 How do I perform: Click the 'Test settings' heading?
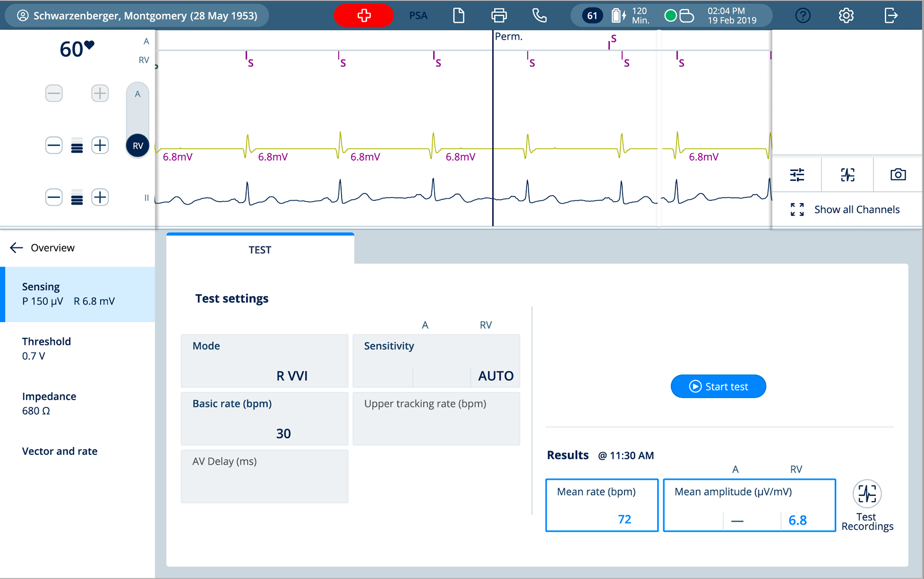232,298
